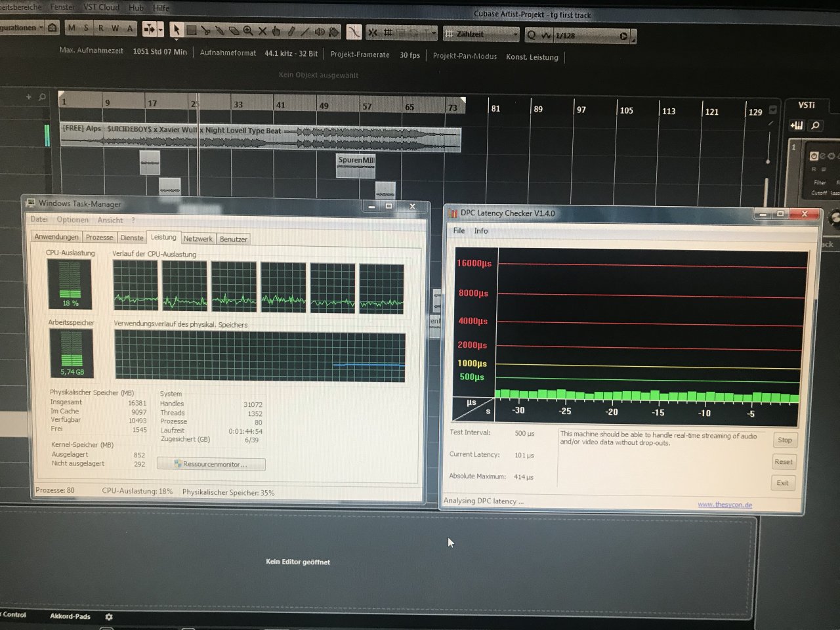Image resolution: width=840 pixels, height=630 pixels.
Task: Toggle VST instrument power button
Action: (x=814, y=156)
